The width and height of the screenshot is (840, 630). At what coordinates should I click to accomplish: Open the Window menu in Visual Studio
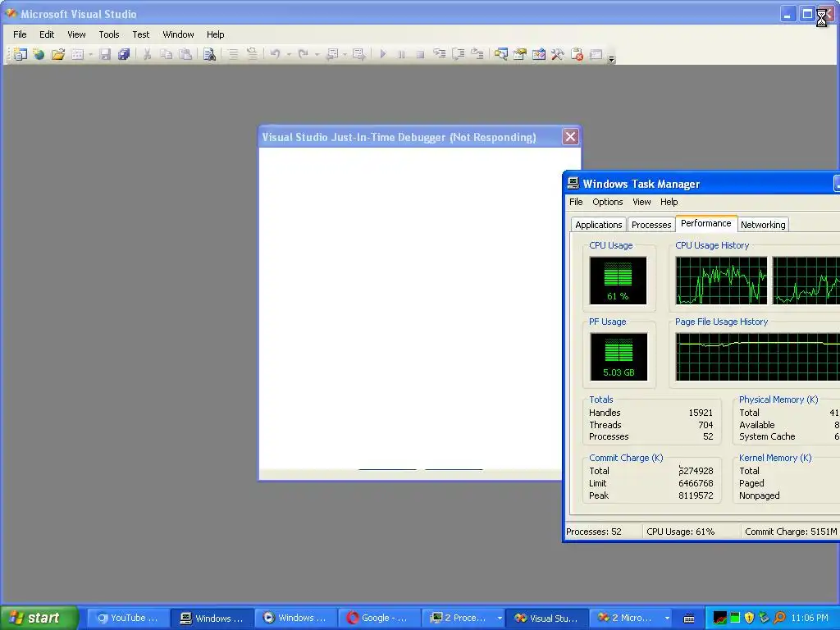tap(178, 34)
